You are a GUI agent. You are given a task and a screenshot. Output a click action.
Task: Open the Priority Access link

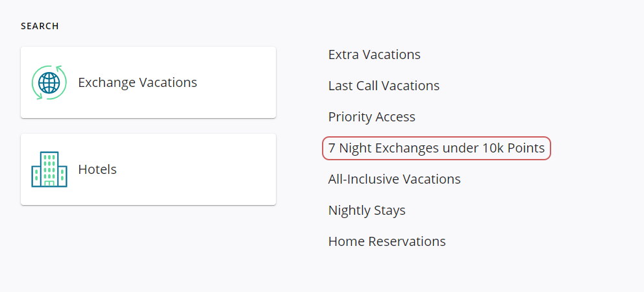[x=372, y=117]
